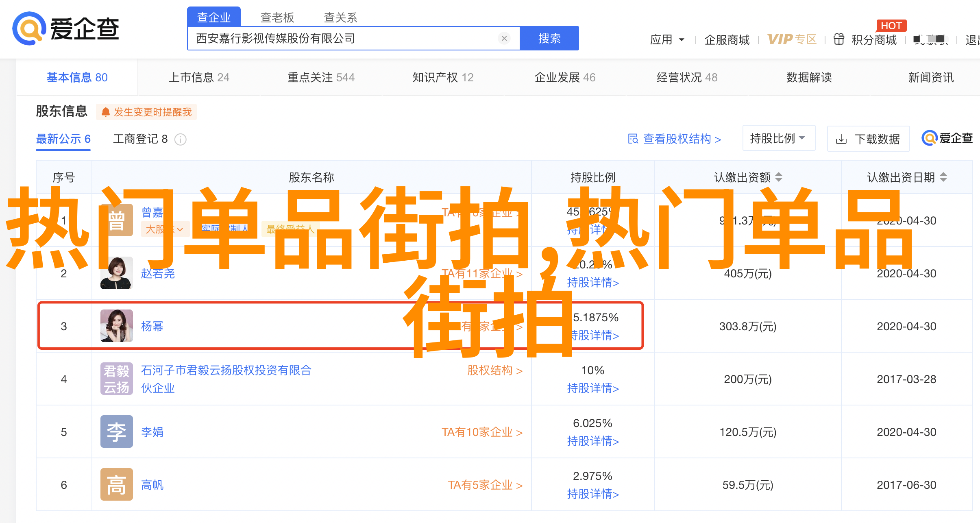Open the 查看股权结构 link
This screenshot has width=980, height=523.
pos(675,139)
